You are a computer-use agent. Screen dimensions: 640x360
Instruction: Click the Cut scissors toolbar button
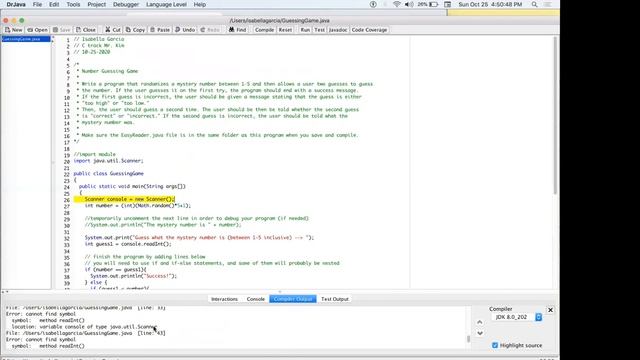coord(113,30)
